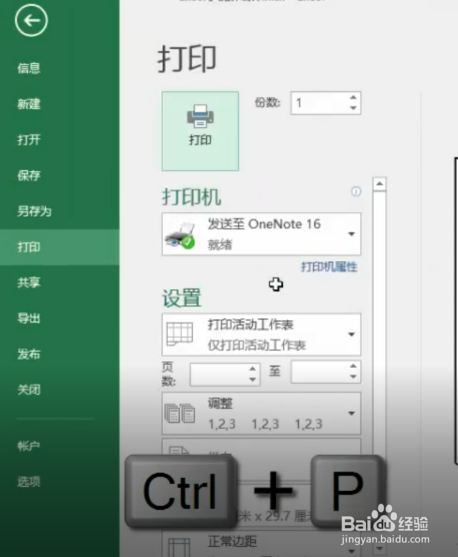Choose the Close menu item
The image size is (458, 557).
(x=29, y=390)
